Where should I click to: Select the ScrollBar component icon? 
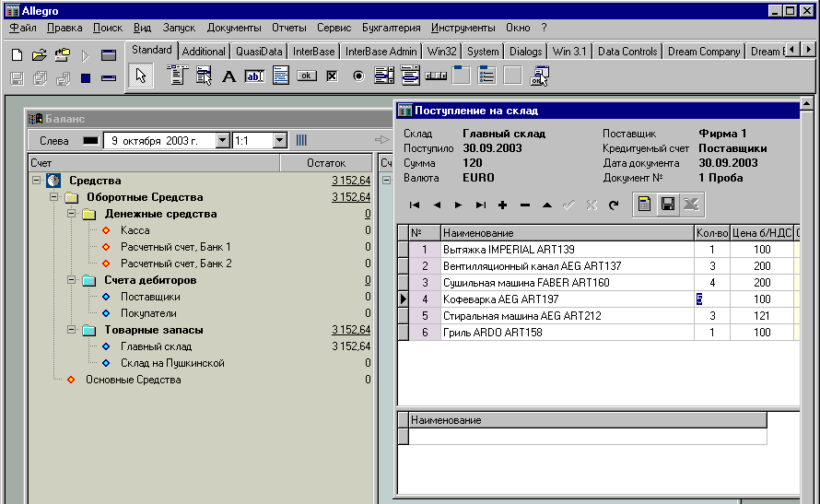[436, 76]
